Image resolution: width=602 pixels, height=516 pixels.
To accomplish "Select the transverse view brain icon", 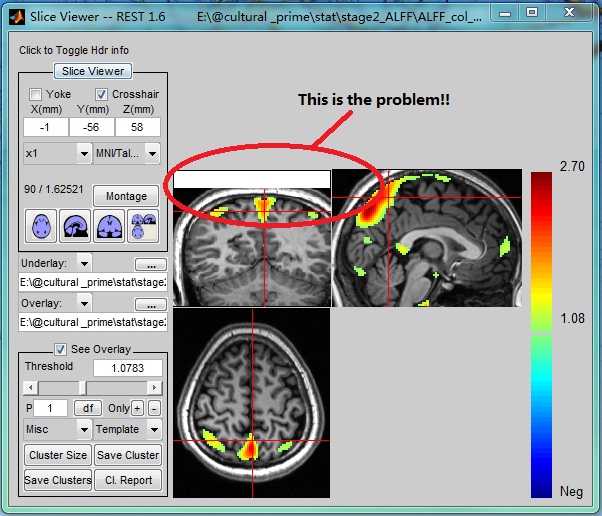I will pyautogui.click(x=41, y=226).
